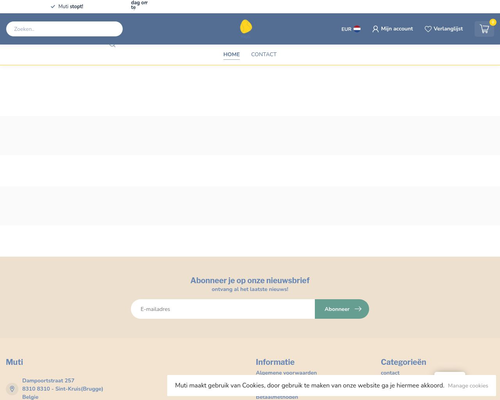The image size is (500, 400).
Task: Click the Verlanglijst link text
Action: click(x=448, y=29)
